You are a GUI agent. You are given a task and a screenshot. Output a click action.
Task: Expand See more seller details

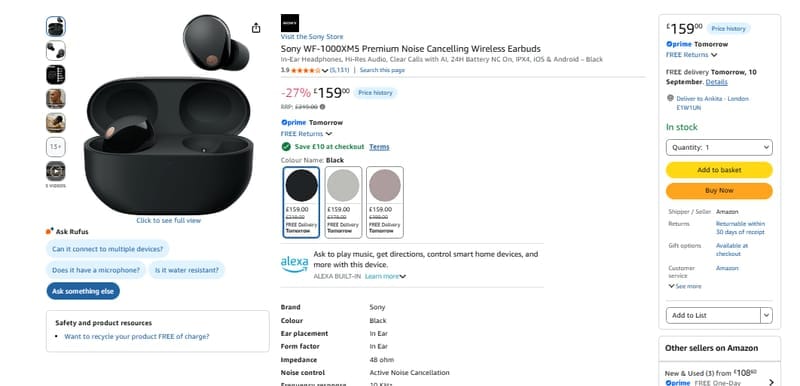[685, 286]
